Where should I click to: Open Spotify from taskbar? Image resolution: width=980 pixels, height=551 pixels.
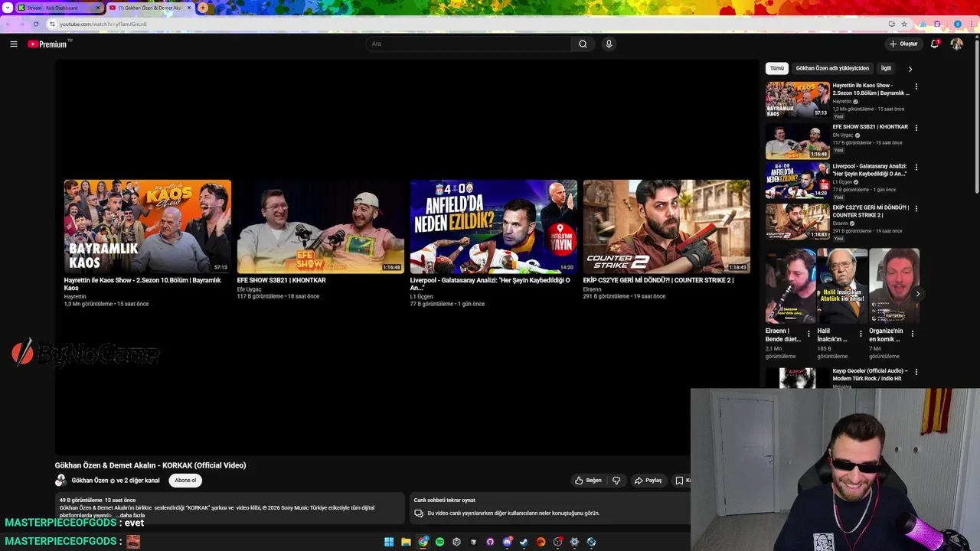coord(439,542)
